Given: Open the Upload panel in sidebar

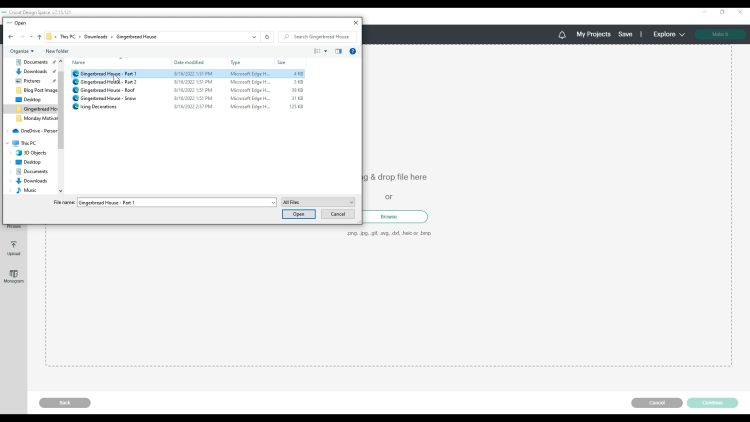Looking at the screenshot, I should pyautogui.click(x=13, y=247).
